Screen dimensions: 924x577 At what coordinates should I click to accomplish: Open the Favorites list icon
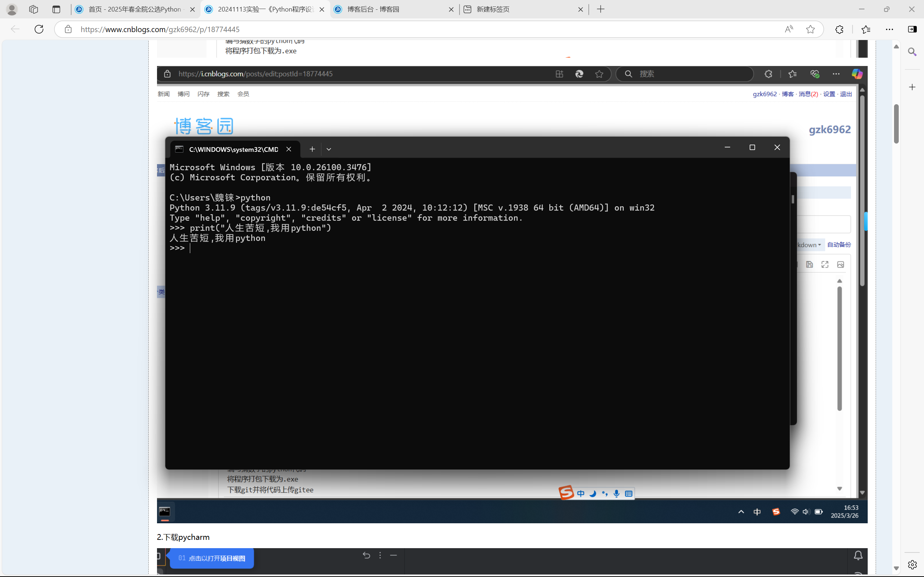click(866, 29)
